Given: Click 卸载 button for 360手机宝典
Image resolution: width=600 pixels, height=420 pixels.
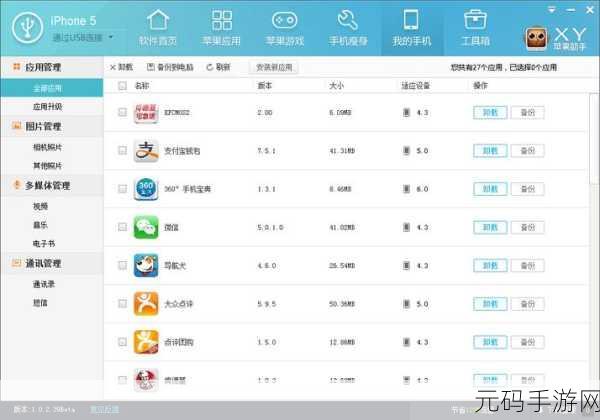Looking at the screenshot, I should (490, 189).
